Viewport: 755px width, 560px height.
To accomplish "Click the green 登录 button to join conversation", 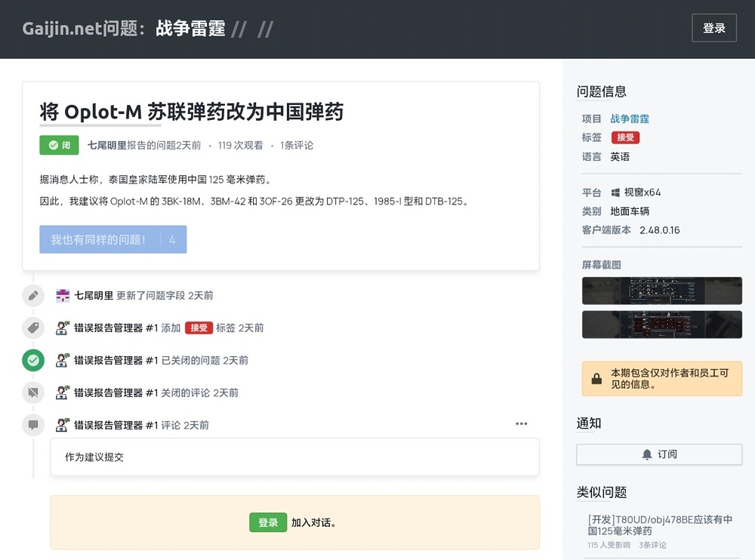I will pos(268,522).
